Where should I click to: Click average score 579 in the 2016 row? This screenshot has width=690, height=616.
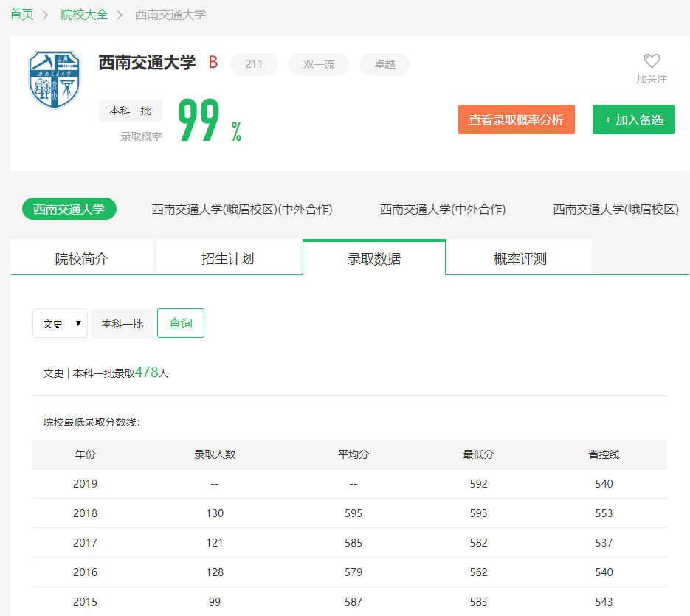pos(353,572)
